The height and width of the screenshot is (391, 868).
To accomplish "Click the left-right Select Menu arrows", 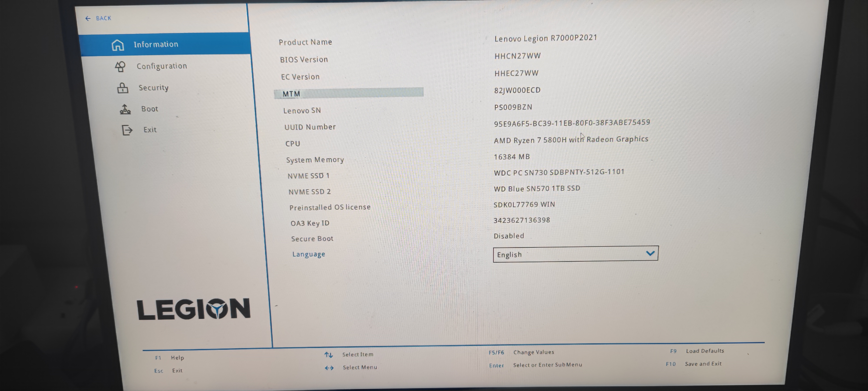I will point(329,368).
